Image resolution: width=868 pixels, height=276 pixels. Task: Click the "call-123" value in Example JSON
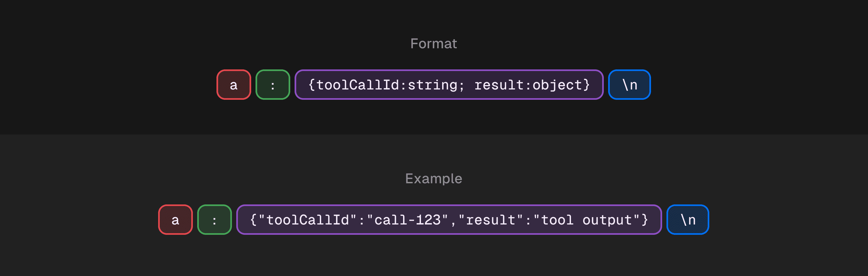click(407, 220)
